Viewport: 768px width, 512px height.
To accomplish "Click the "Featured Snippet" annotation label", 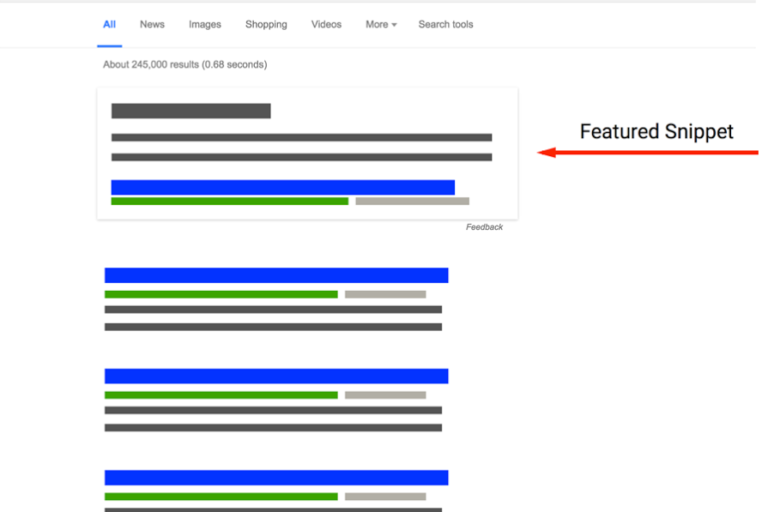I will click(x=656, y=131).
